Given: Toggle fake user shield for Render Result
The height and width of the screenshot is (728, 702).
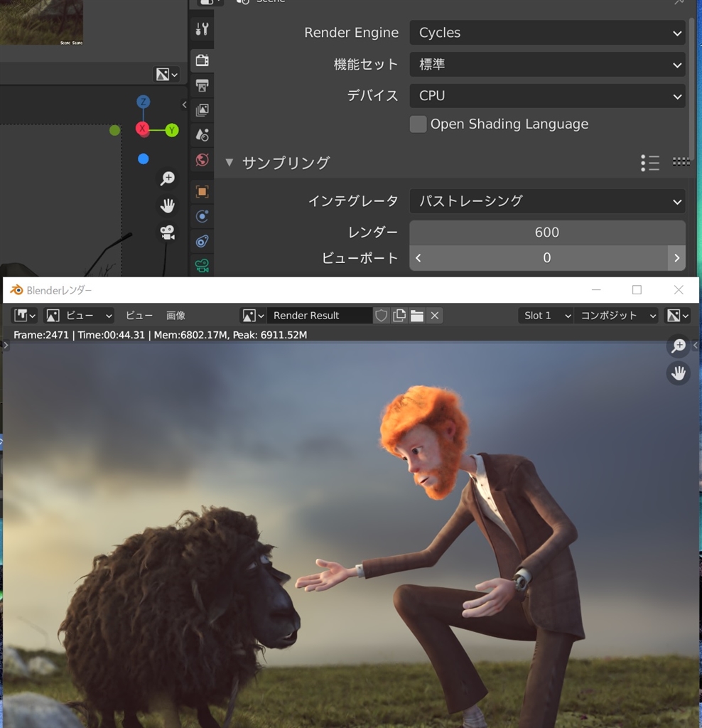Looking at the screenshot, I should [x=381, y=316].
